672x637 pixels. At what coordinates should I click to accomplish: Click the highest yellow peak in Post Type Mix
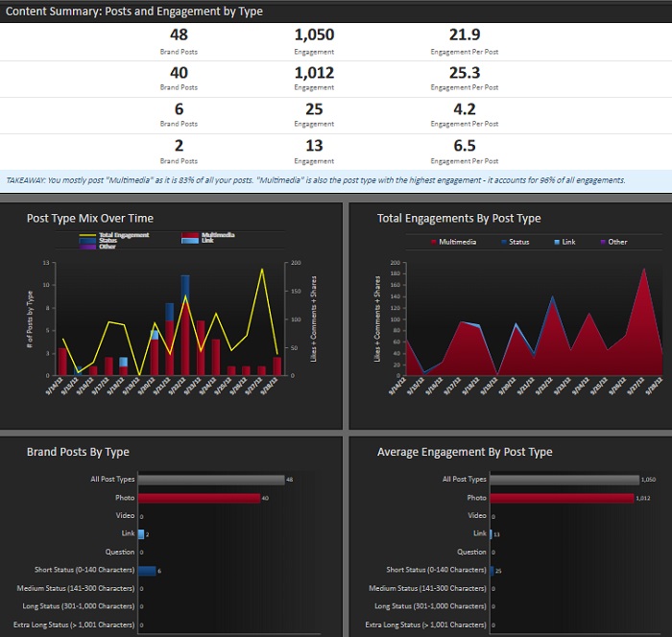click(261, 270)
